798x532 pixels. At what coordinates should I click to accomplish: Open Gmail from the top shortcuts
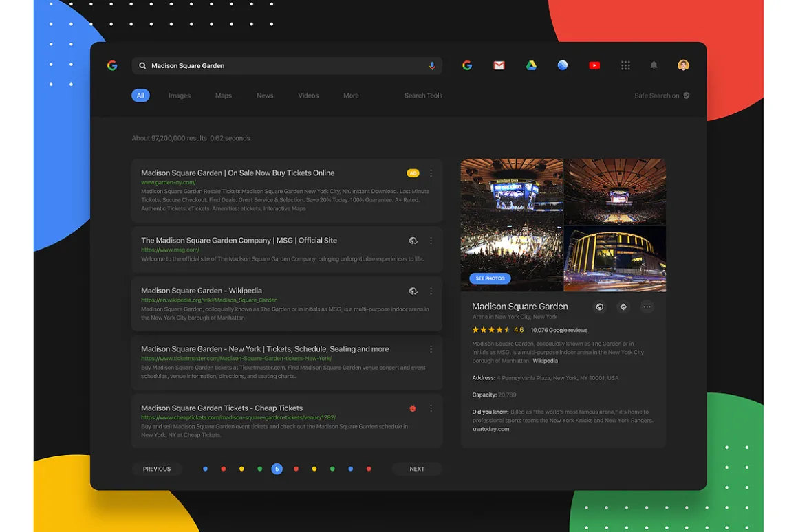point(499,65)
